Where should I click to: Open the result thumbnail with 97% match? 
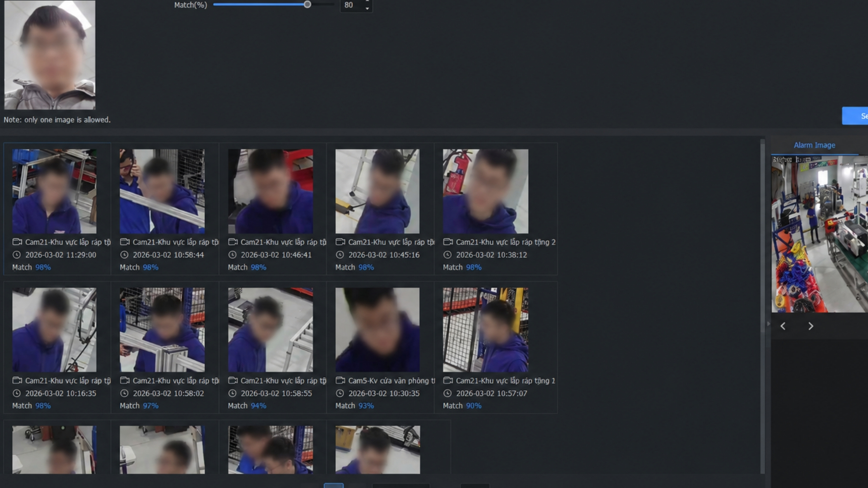[x=162, y=330]
